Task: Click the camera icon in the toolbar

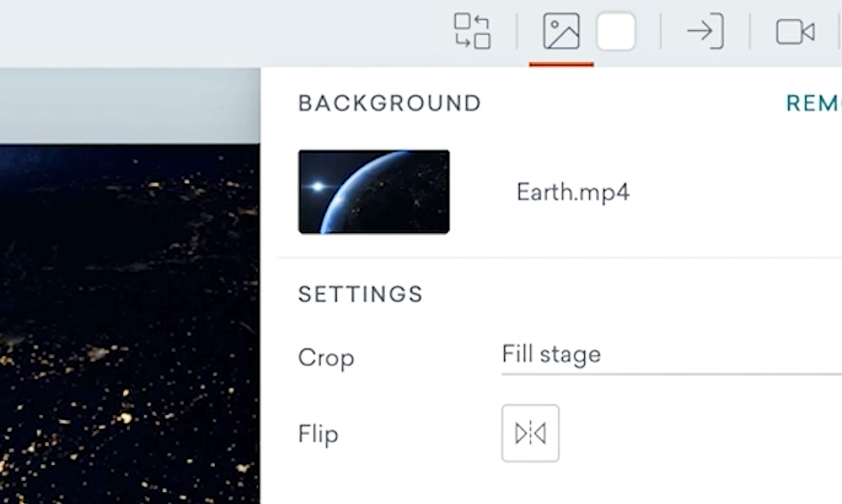Action: (x=797, y=32)
